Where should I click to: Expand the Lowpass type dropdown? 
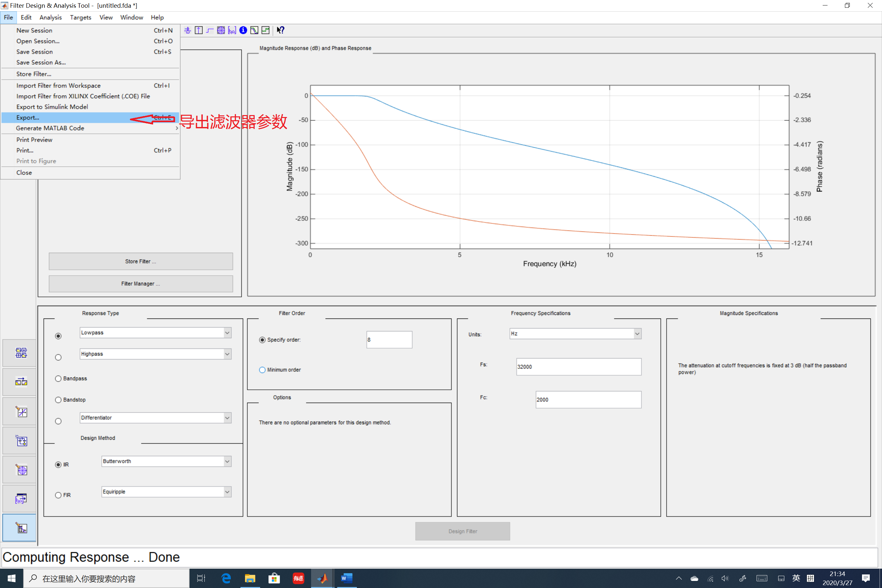[x=227, y=333]
